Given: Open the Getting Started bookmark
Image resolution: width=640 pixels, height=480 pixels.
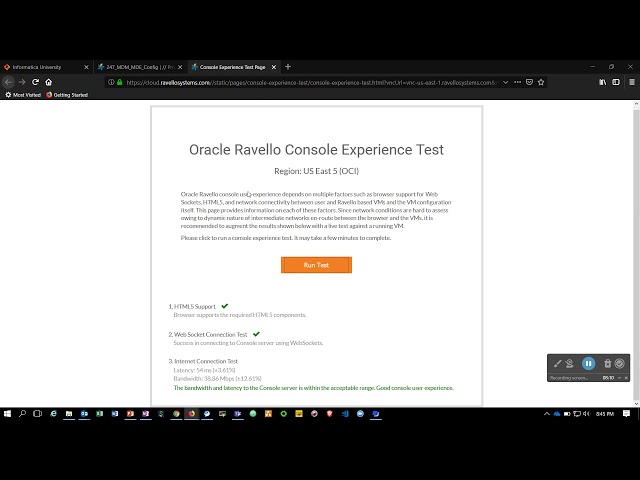Looking at the screenshot, I should 67,95.
